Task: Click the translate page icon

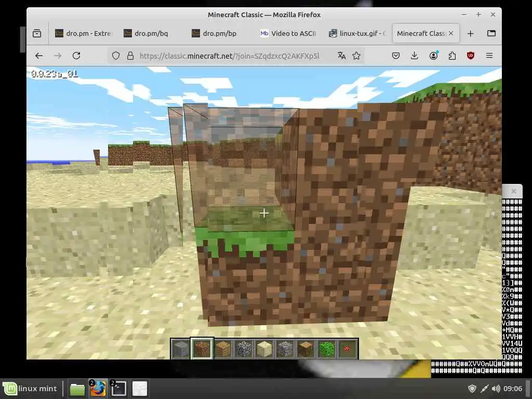Action: (x=342, y=56)
